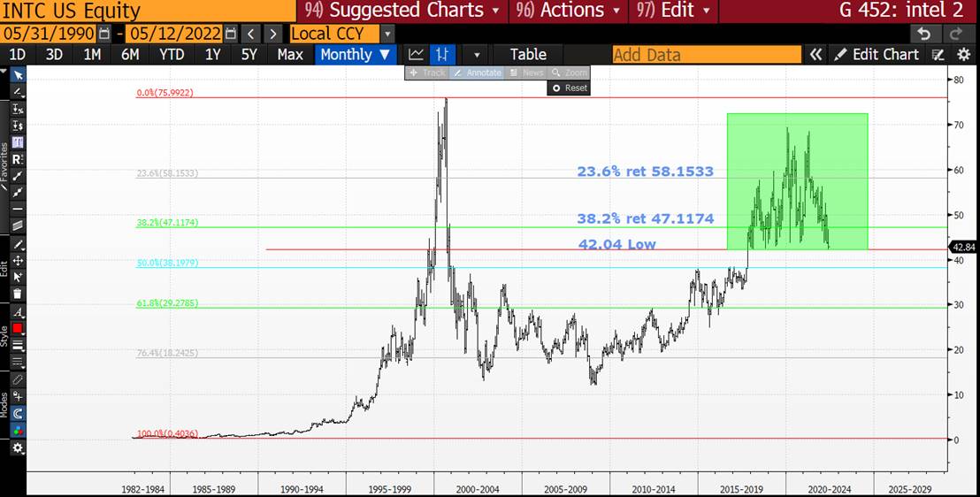The image size is (980, 497).
Task: Toggle News in floating toolbar
Action: click(x=525, y=73)
